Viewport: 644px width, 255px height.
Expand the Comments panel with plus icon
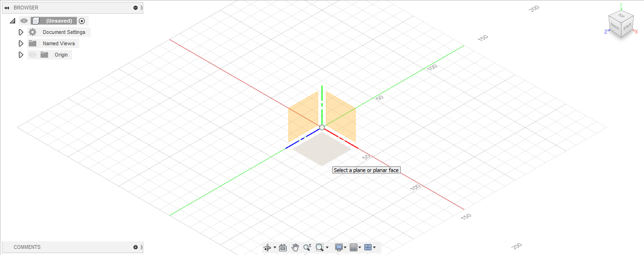tap(136, 247)
